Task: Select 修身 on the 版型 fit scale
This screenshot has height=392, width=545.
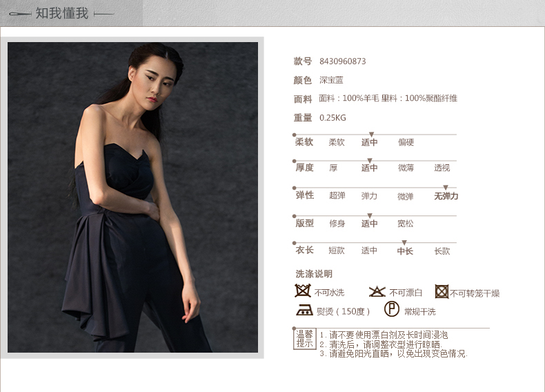Action: 337,224
